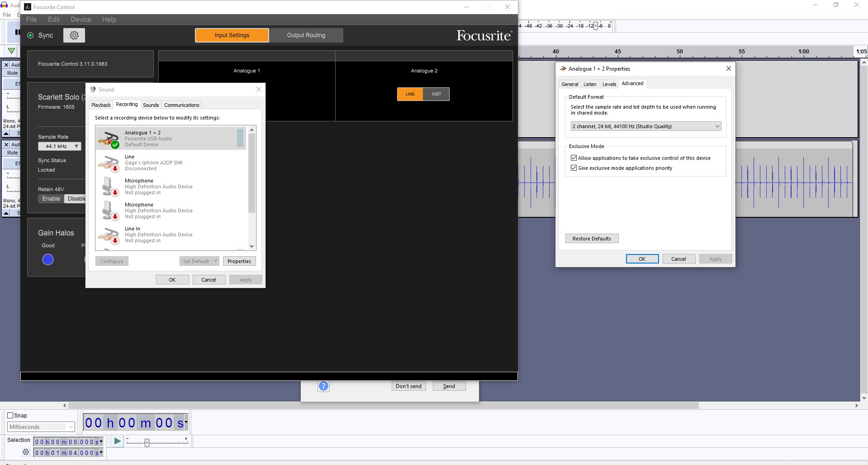
Task: Click the blue help question mark icon
Action: [323, 386]
